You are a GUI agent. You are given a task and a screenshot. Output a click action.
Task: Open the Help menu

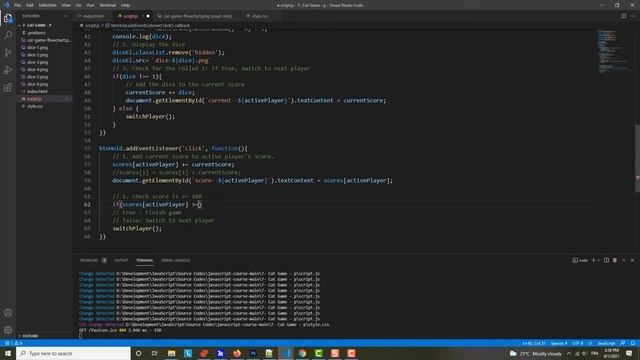tap(125, 5)
